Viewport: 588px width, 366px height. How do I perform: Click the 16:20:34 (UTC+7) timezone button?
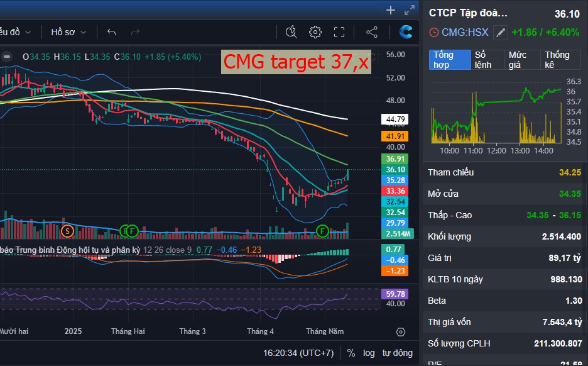click(x=298, y=353)
